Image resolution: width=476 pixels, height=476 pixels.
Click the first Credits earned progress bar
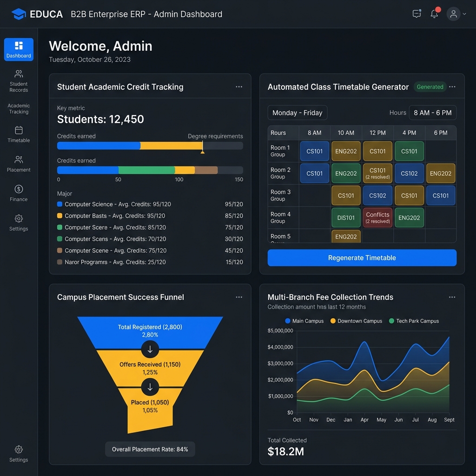150,145
